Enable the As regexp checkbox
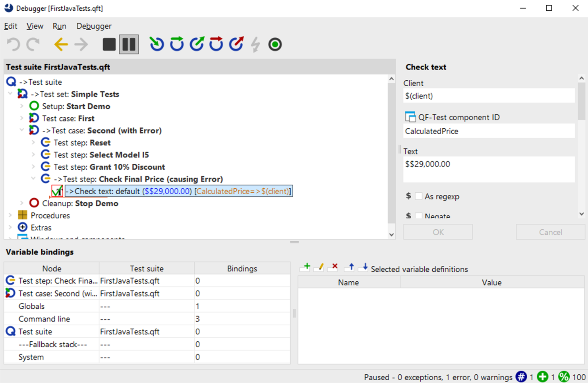 [418, 196]
